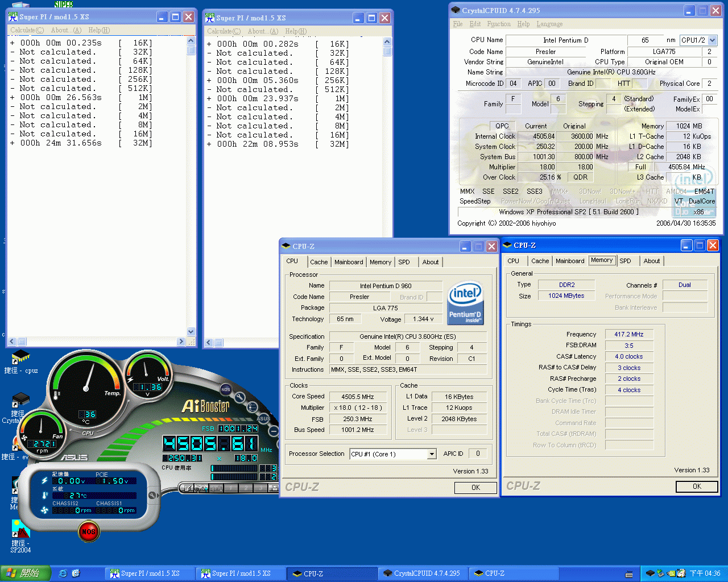
Task: Click horizontal scroll-right arrow in left Super PI
Action: pos(181,342)
